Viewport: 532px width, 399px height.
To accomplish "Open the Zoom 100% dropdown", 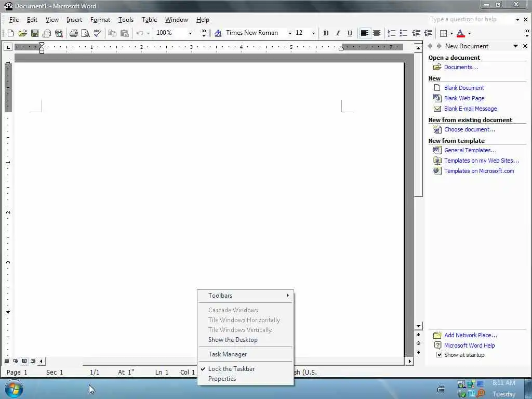I will 190,33.
